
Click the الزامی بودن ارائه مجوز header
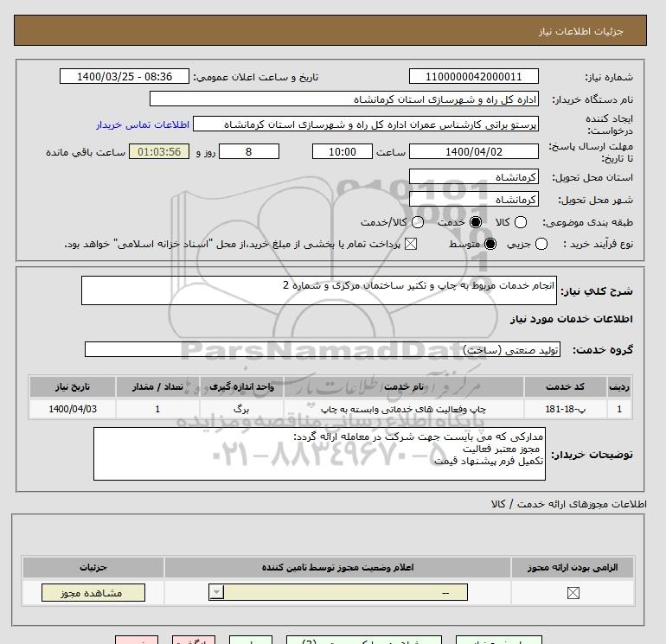pos(573,568)
